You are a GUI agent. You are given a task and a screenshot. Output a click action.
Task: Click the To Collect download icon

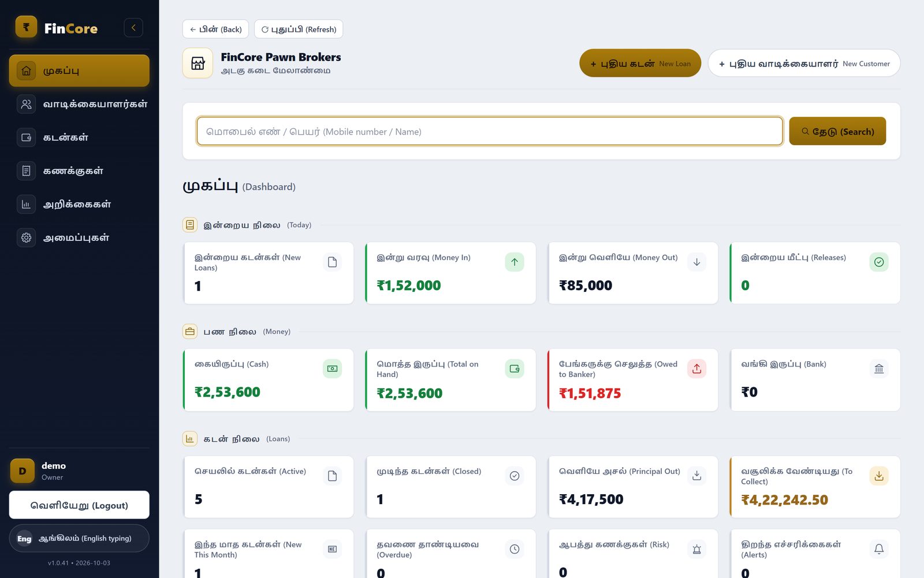(x=879, y=476)
